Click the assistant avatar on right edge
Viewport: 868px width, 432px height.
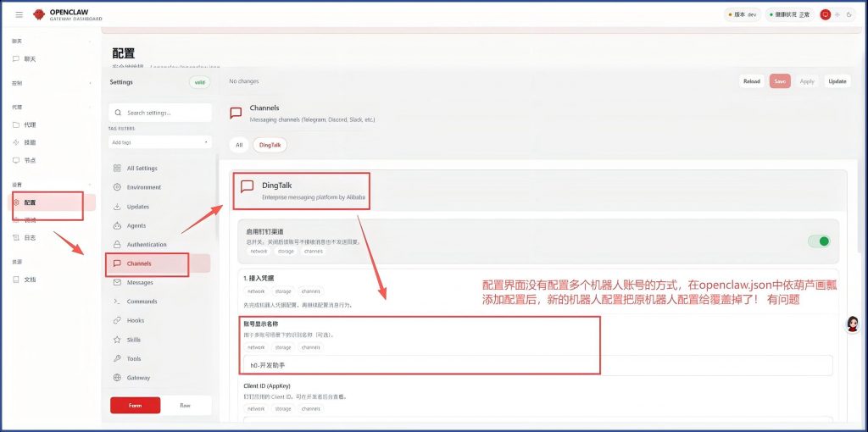pyautogui.click(x=853, y=324)
